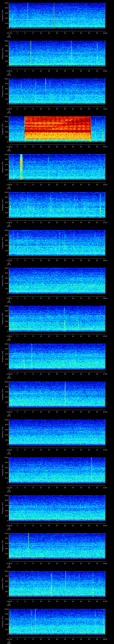Open the 3:44:00 spectrogram panel
Screen dimensions: 114x644
click(57, 508)
